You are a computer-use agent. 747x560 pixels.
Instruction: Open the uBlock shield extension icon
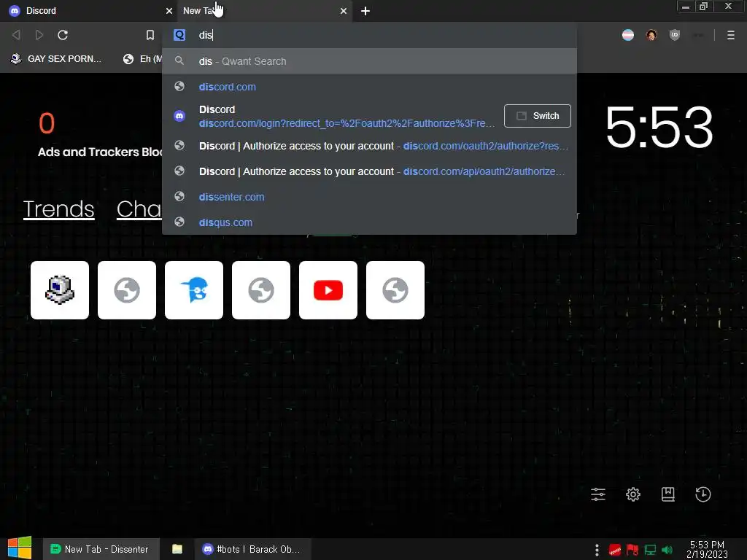[674, 35]
